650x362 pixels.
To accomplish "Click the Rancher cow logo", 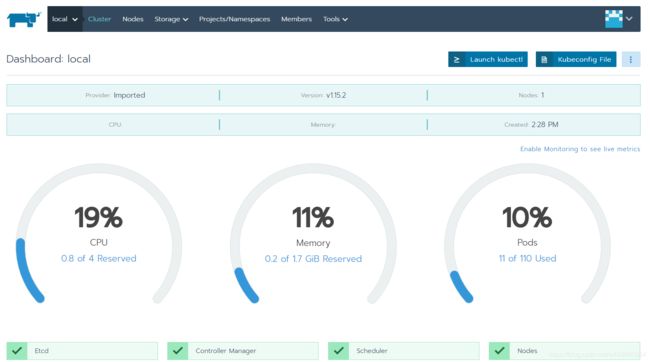I will coord(24,19).
